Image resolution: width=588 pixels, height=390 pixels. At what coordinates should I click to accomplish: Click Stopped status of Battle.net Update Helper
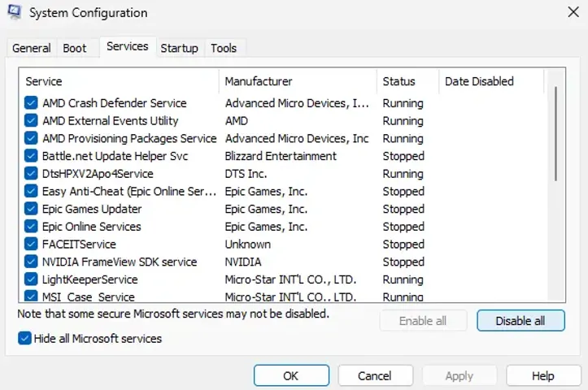(x=403, y=156)
